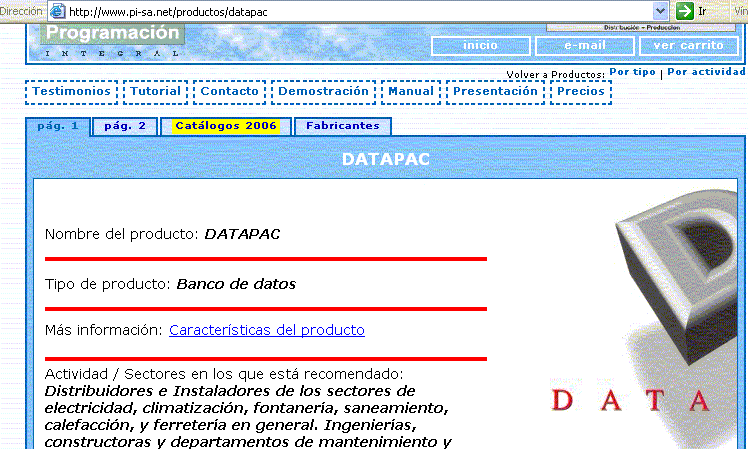
Task: Click 'Actividad / Sectores en los que está recomendado'
Action: (224, 374)
